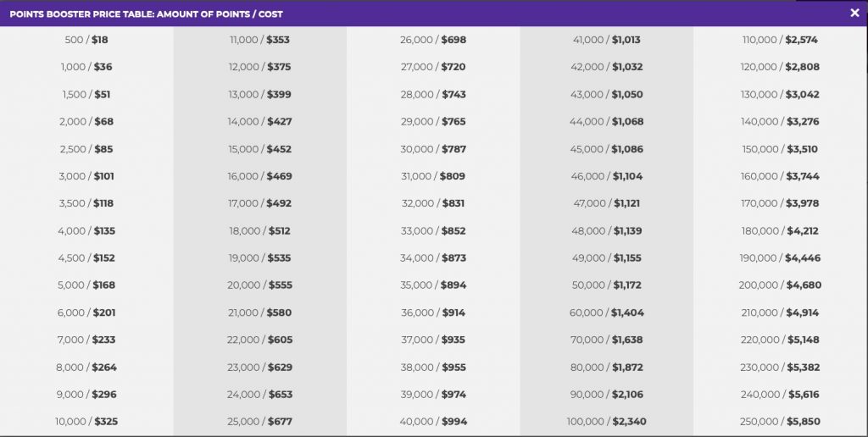Viewport: 868px width, 437px height.
Task: Click the 110,000 / $2,574 price row
Action: 780,40
